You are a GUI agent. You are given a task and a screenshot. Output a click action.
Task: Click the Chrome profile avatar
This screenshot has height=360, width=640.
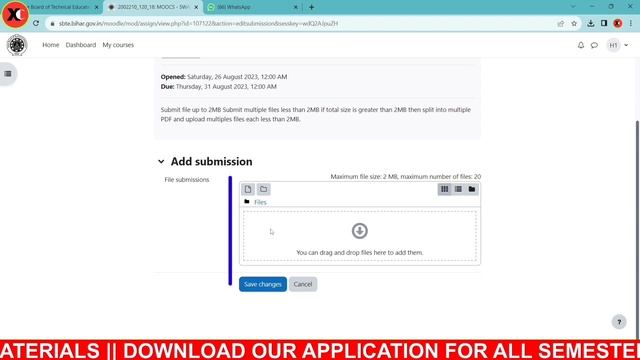tap(618, 23)
